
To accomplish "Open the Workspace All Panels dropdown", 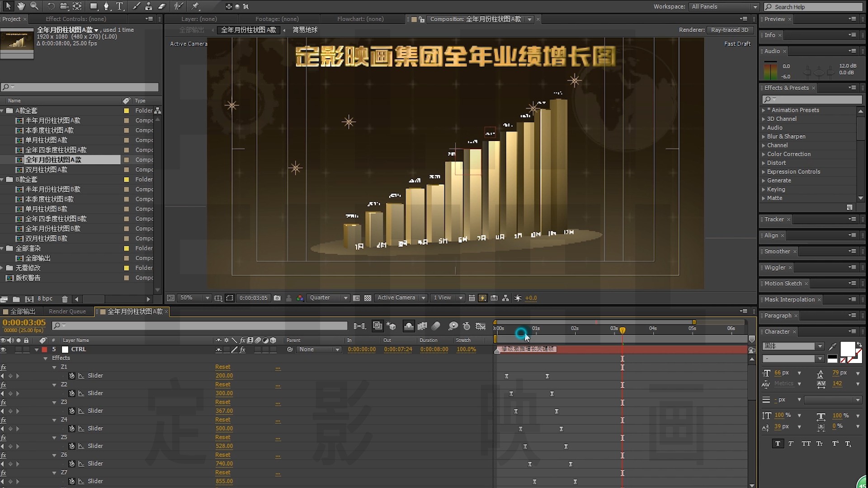I will (x=724, y=6).
